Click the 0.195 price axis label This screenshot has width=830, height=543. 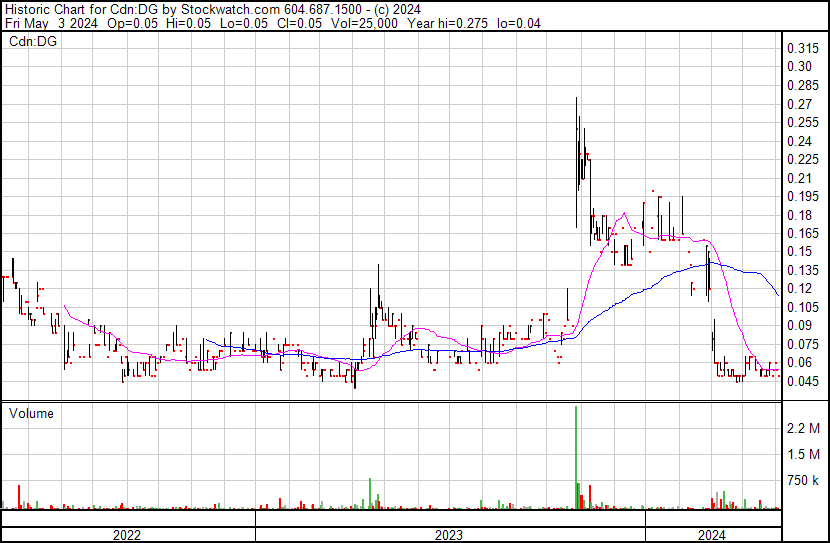803,196
